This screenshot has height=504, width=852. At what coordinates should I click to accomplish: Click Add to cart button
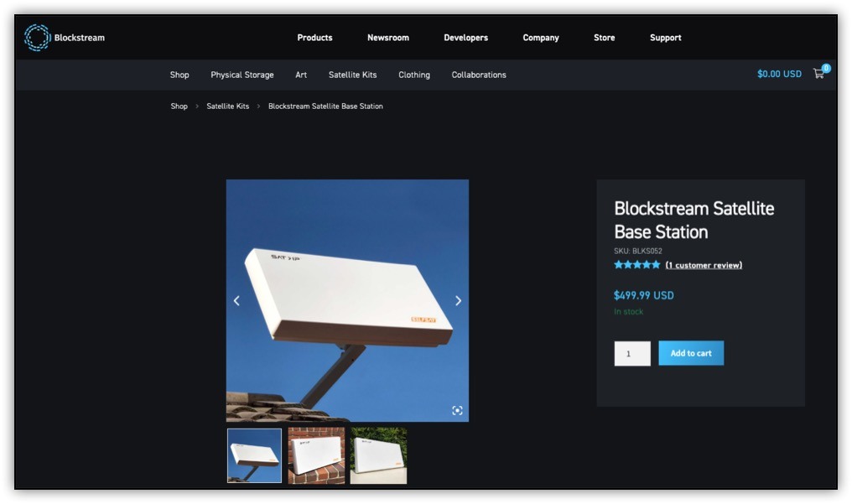(x=691, y=353)
